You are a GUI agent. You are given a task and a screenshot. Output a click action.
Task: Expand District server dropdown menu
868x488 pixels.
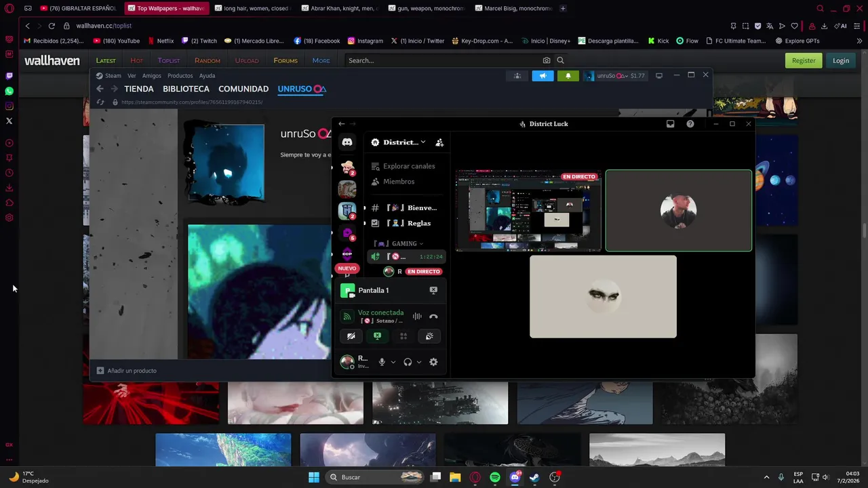[x=422, y=142]
